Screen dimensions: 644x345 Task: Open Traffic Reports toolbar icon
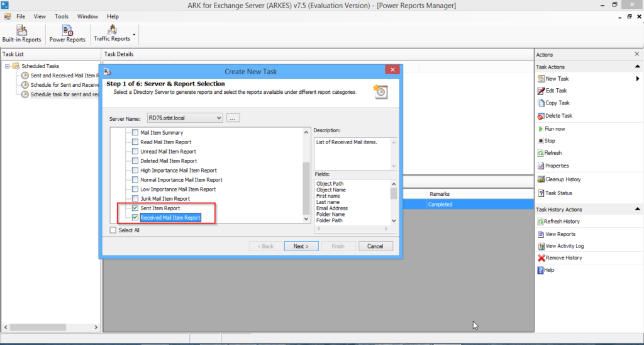112,29
